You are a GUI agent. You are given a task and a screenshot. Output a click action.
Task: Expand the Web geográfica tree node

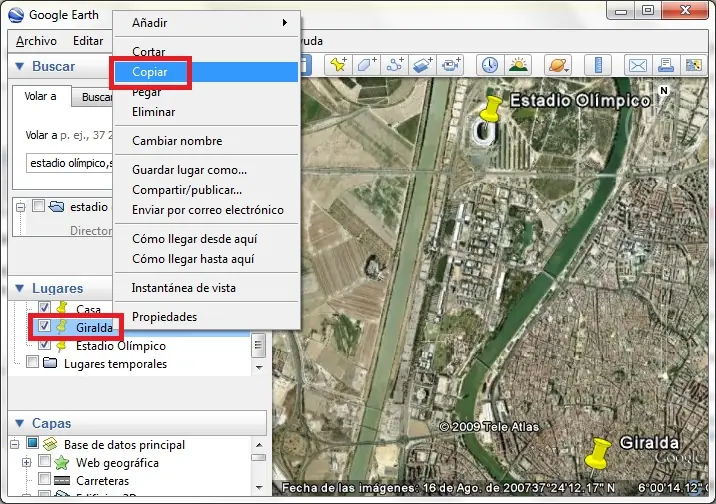tap(26, 462)
